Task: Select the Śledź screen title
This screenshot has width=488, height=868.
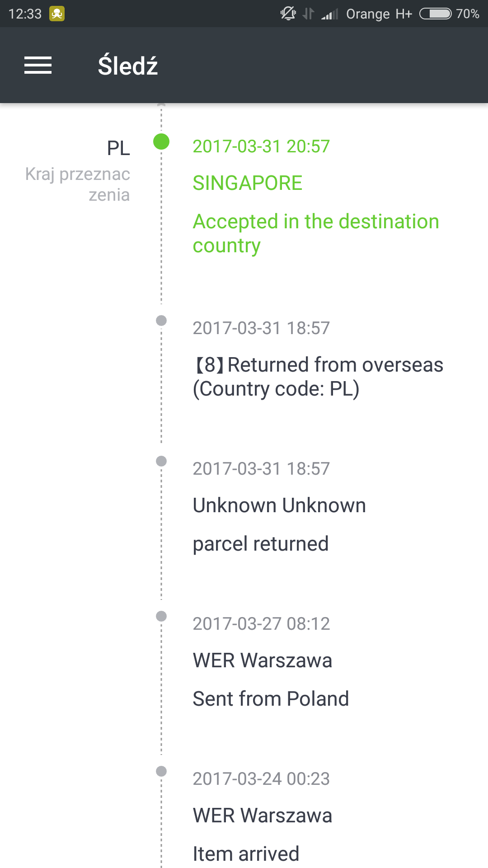Action: (x=128, y=66)
